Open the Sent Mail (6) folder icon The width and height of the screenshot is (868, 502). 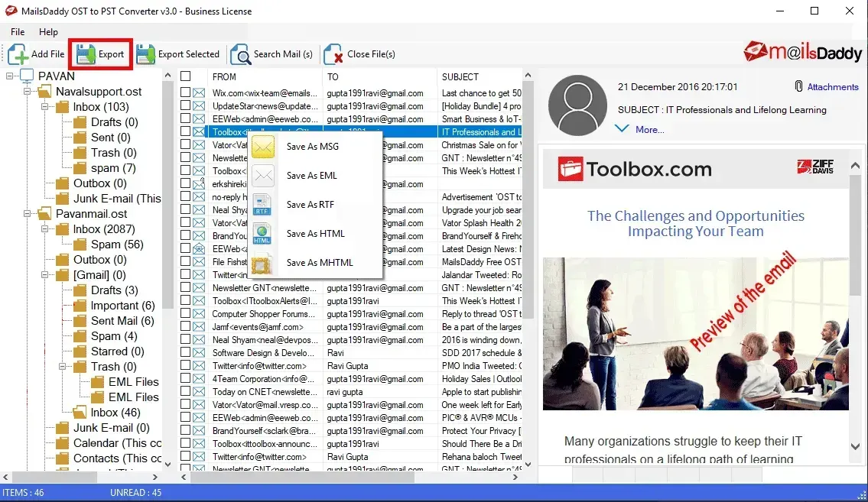coord(80,321)
